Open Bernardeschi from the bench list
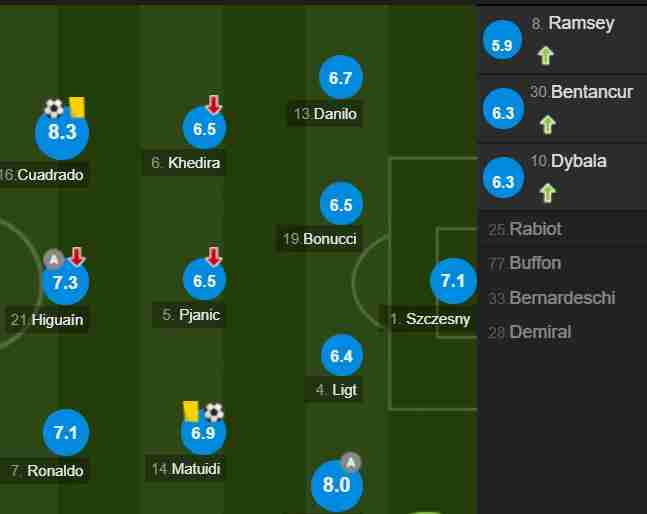This screenshot has width=647, height=514. (x=562, y=297)
